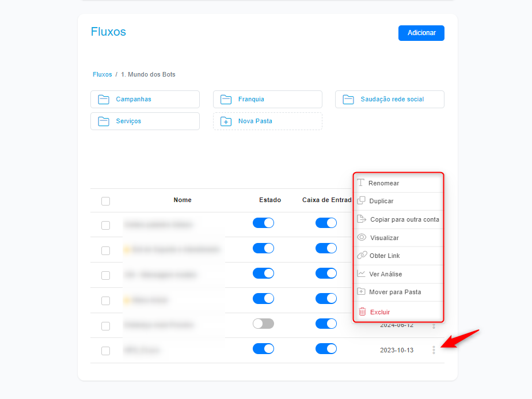Open the Serviços folder
This screenshot has width=532, height=399.
[145, 121]
